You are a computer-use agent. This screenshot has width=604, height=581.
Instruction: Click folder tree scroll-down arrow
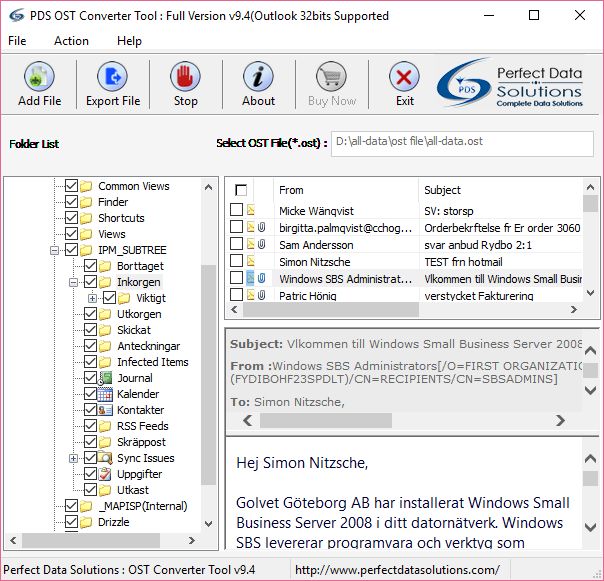click(208, 524)
